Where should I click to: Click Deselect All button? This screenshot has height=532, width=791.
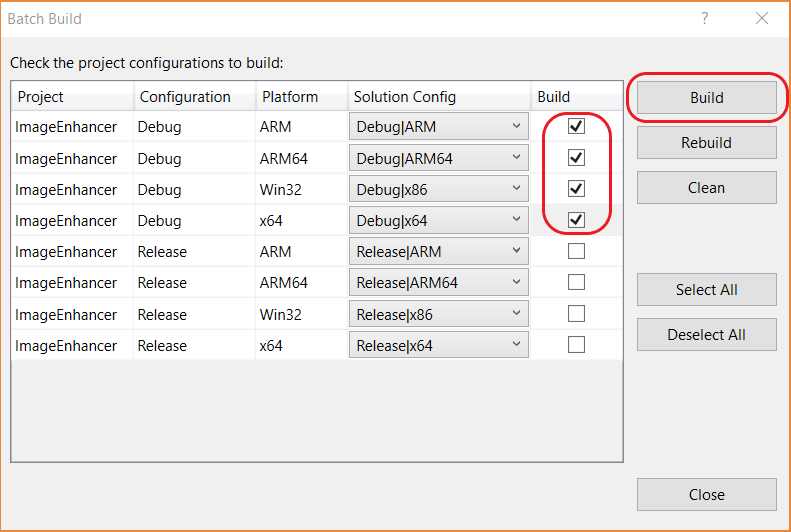point(706,334)
